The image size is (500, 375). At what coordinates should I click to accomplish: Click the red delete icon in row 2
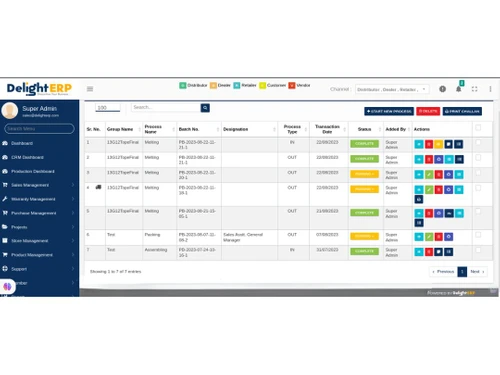click(429, 159)
